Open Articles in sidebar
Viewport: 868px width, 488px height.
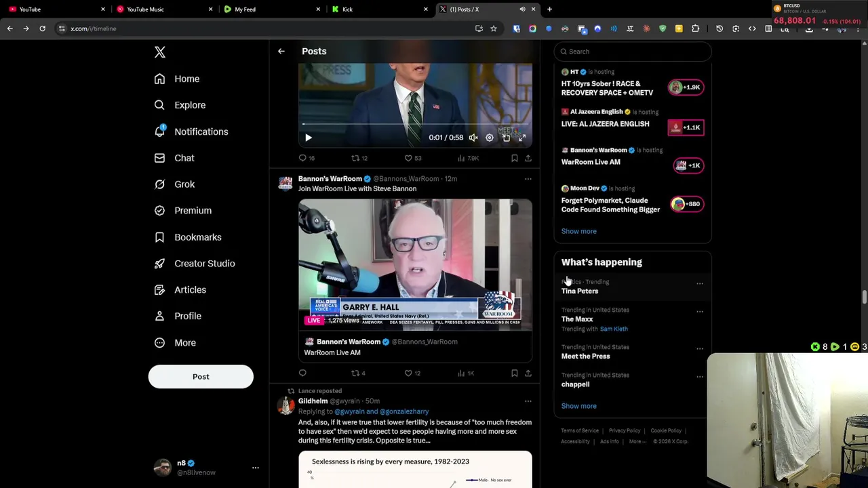click(180, 290)
